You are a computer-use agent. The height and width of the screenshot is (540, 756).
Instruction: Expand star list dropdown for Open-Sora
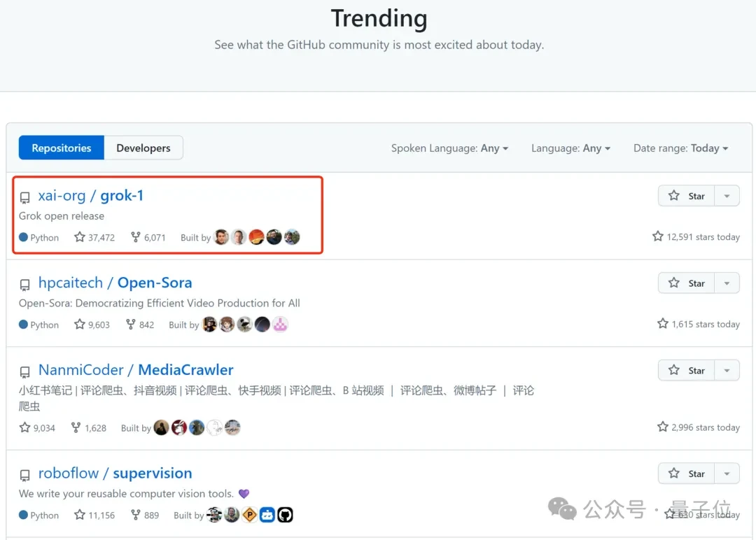click(x=727, y=283)
